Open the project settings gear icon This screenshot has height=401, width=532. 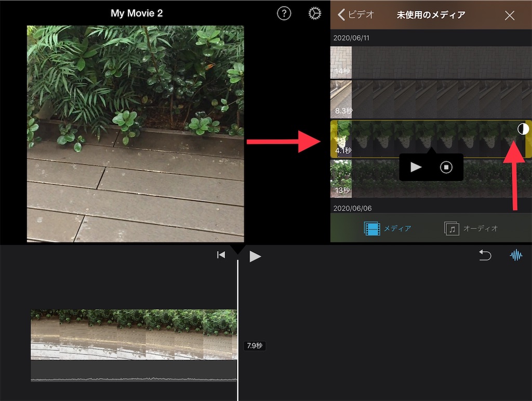click(x=314, y=14)
